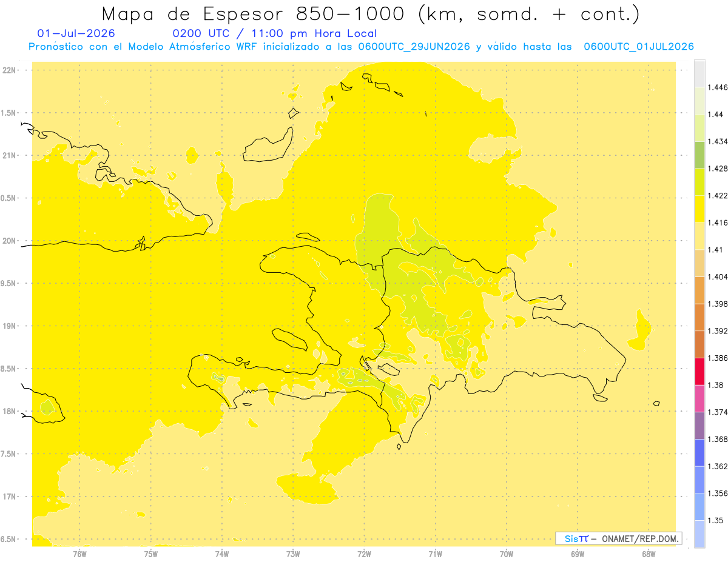This screenshot has width=728, height=562.
Task: Click the 73W longitude label
Action: [293, 554]
